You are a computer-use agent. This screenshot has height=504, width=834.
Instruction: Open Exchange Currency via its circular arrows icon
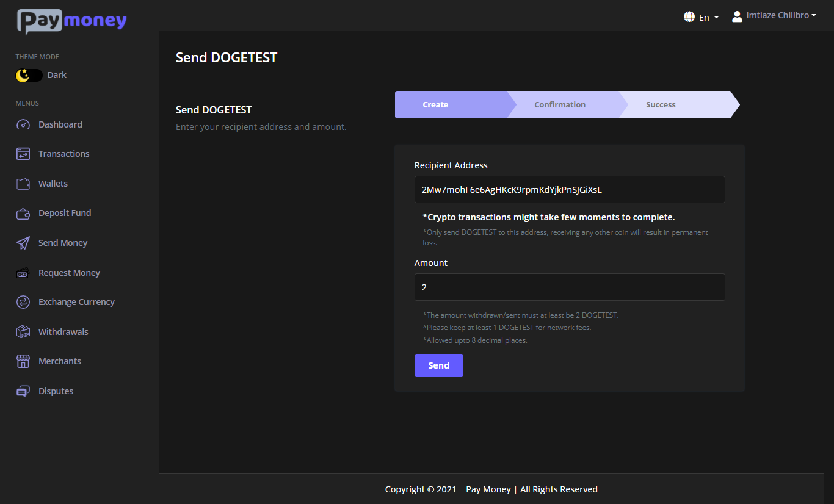(x=23, y=301)
